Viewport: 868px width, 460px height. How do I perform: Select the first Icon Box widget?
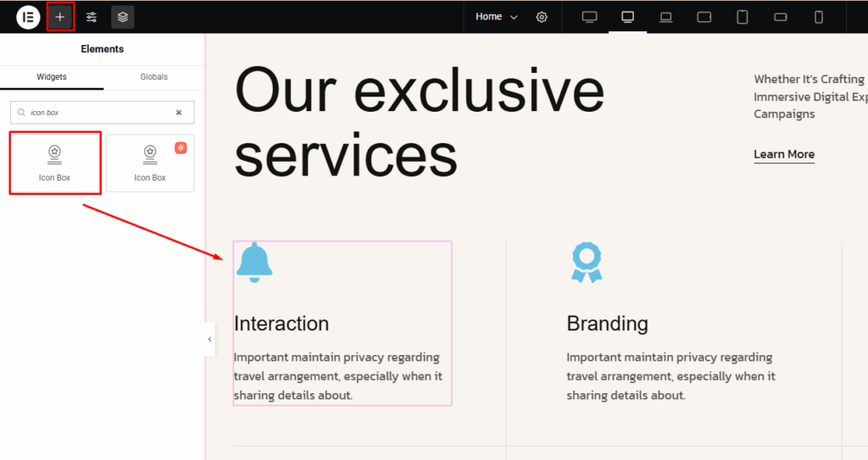(x=55, y=162)
